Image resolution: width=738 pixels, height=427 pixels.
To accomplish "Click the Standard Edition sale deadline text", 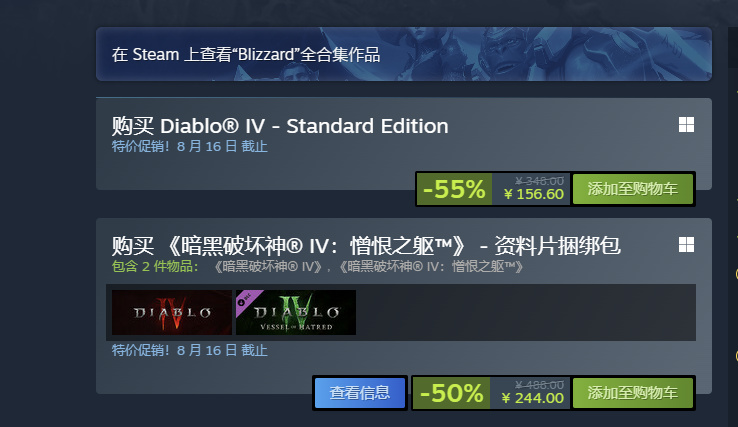I will pos(190,146).
